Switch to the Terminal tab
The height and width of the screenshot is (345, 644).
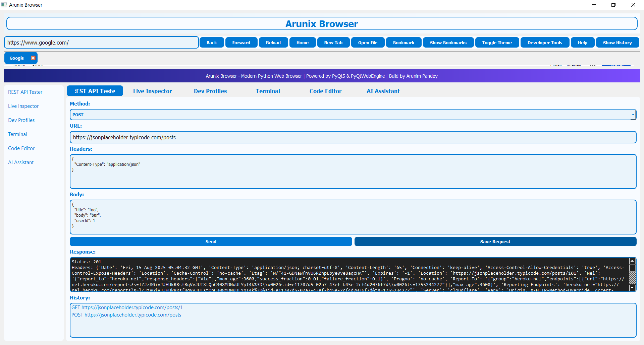[268, 91]
